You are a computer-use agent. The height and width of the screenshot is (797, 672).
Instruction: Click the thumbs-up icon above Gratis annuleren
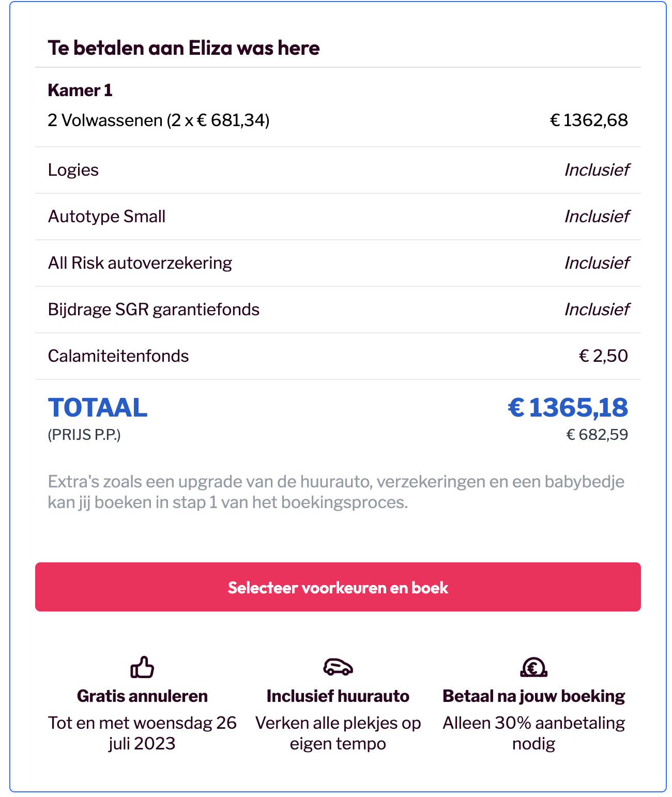[142, 667]
